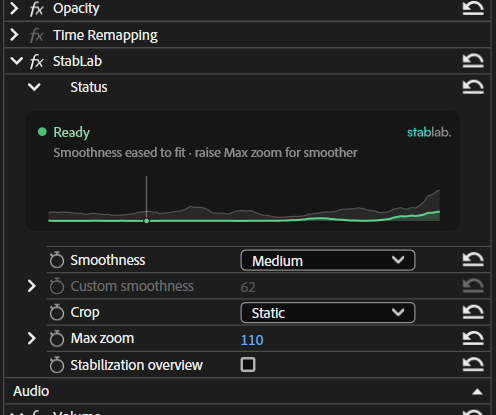
Task: Reset the Opacity effect
Action: (x=473, y=8)
